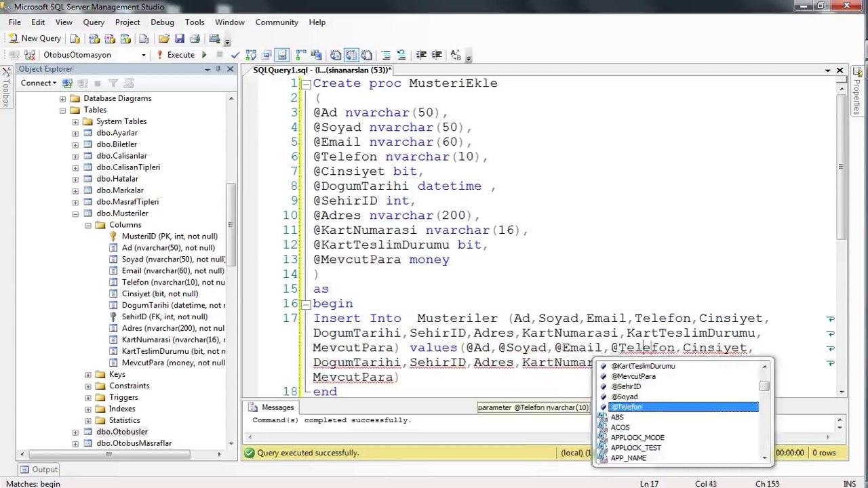Open the Query Options icon
This screenshot has height=488, width=868.
266,55
